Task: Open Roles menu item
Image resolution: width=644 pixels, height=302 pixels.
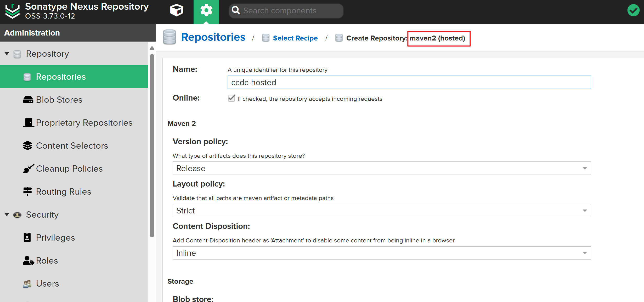Action: [74, 260]
